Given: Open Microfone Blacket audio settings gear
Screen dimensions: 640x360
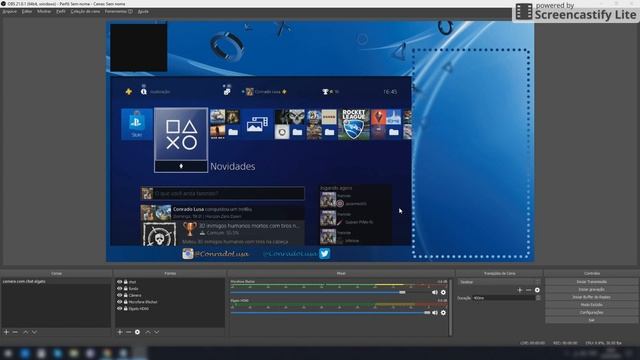Looking at the screenshot, I should point(443,292).
